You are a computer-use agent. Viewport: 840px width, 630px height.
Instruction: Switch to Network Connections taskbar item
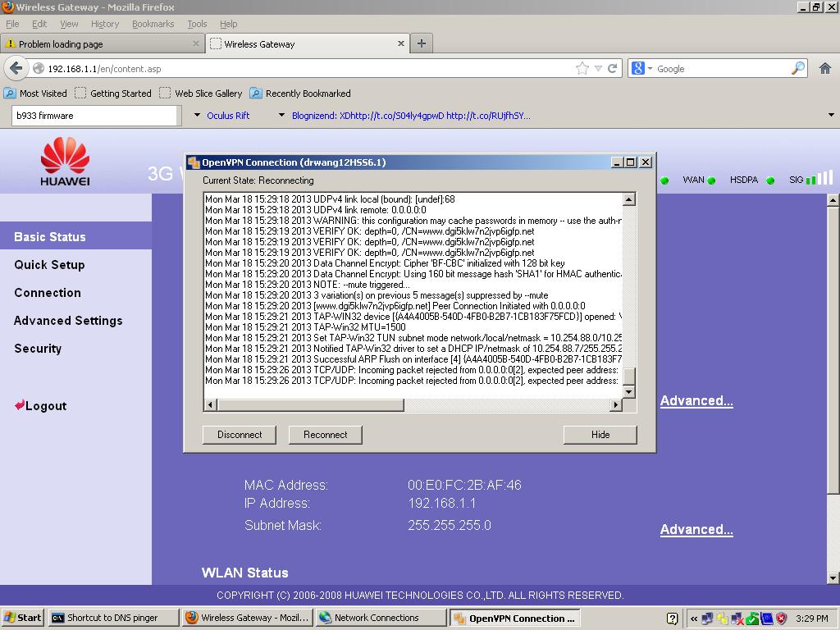click(381, 618)
